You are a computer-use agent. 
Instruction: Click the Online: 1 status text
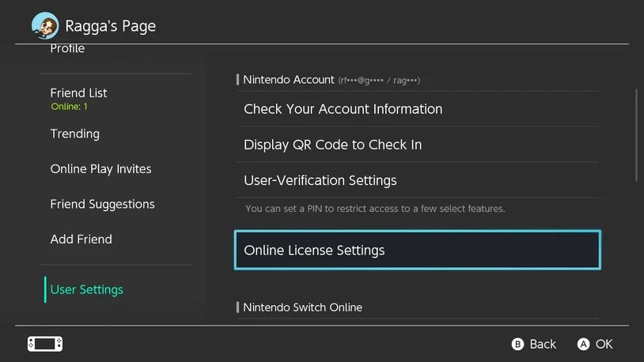69,107
